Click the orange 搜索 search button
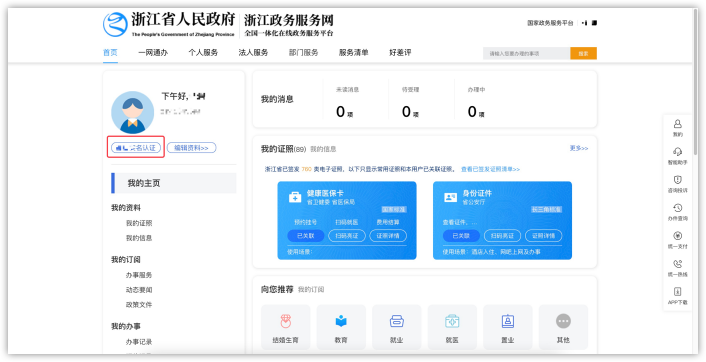This screenshot has height=362, width=706. pyautogui.click(x=584, y=54)
